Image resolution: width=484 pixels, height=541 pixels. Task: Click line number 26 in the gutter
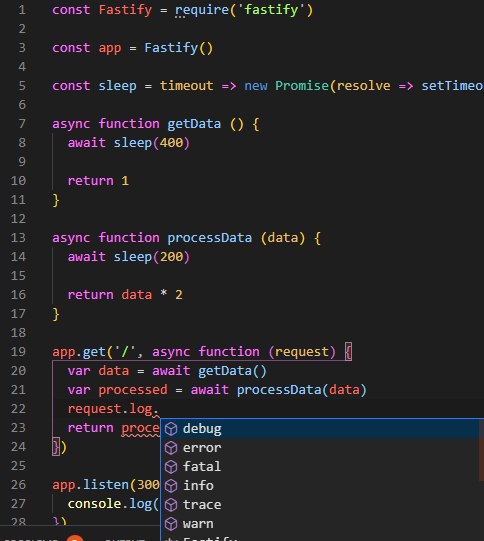18,485
